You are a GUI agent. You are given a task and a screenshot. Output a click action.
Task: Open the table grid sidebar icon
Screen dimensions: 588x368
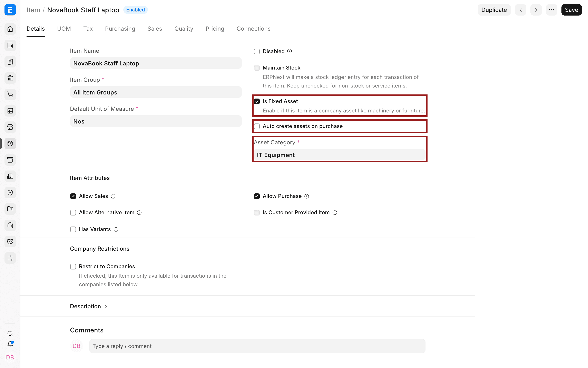click(x=10, y=111)
